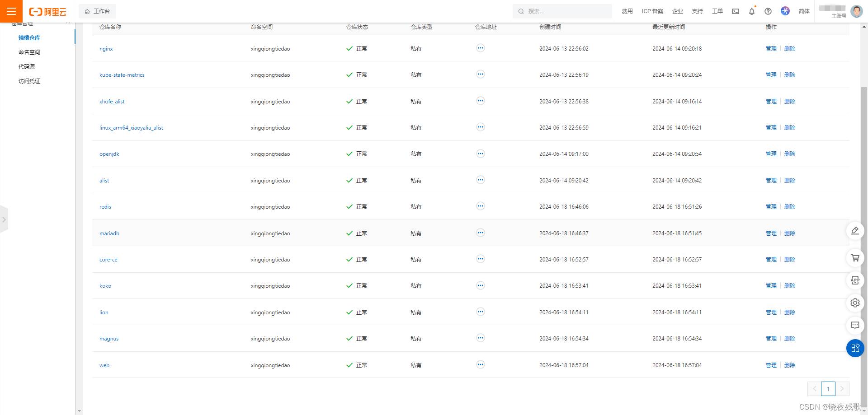Show repository address for koko
This screenshot has height=415, width=868.
pos(480,285)
